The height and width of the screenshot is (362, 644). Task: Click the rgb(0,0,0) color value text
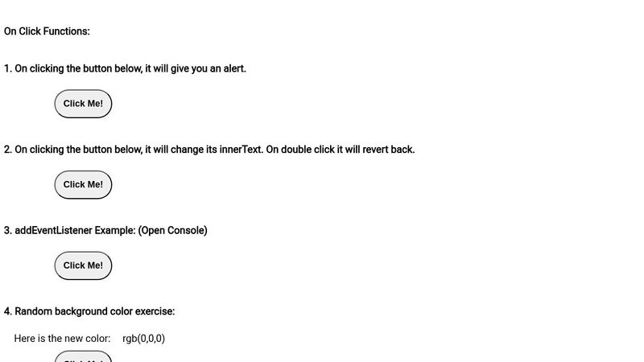[143, 339]
